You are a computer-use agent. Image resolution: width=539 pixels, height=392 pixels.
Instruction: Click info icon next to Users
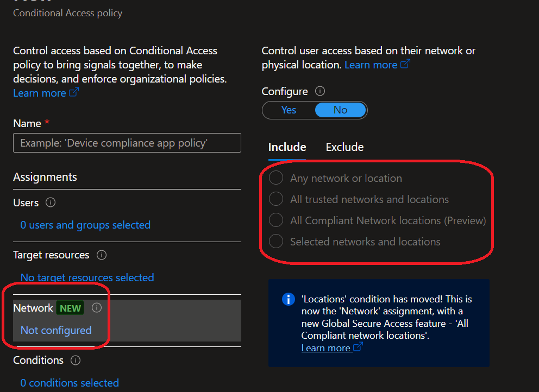[x=51, y=203]
